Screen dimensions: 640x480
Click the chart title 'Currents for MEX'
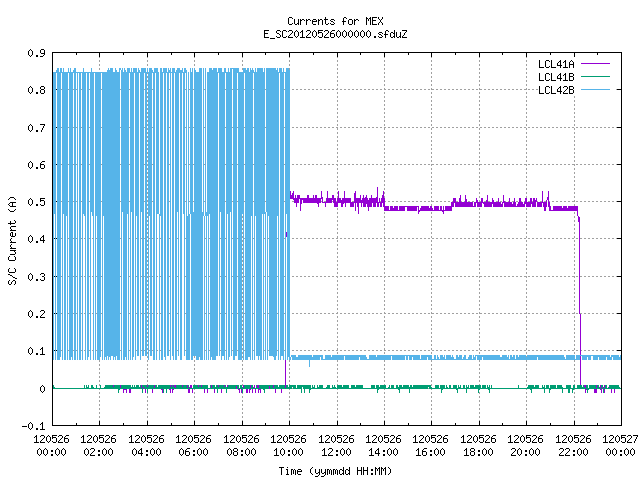[335, 21]
